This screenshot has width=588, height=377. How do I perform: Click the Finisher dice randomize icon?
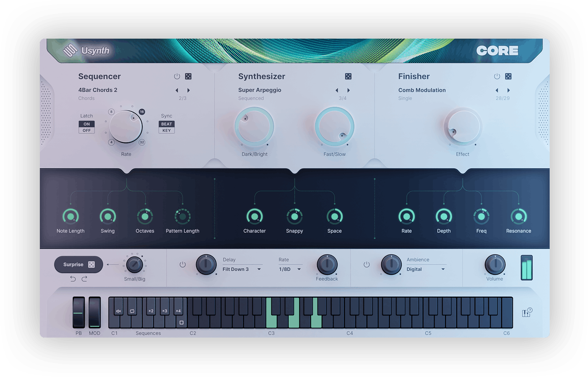(508, 76)
